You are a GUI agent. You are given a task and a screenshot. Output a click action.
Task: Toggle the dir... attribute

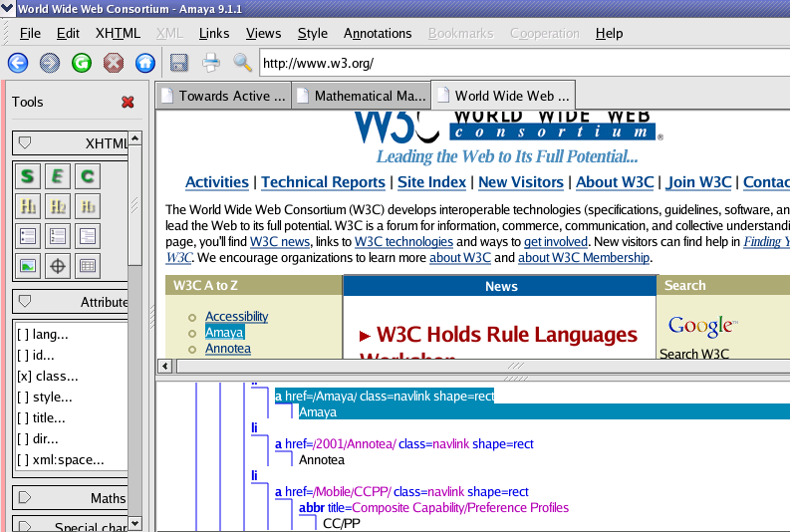tap(37, 439)
